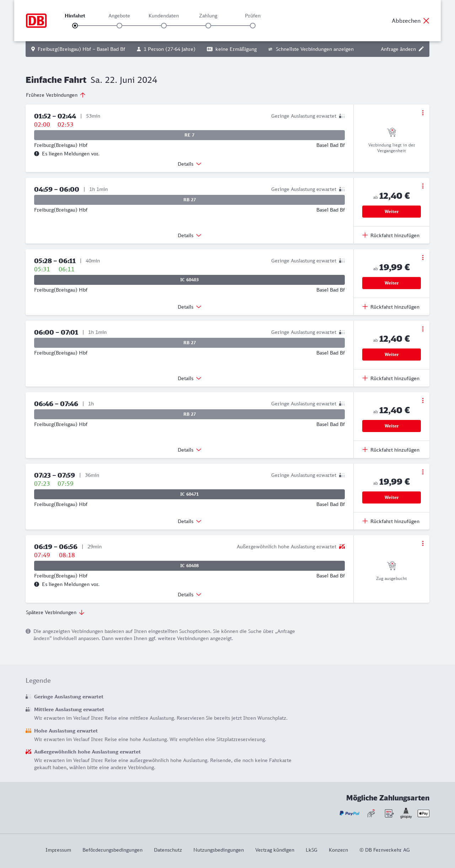
Task: Click the DB logo
Action: [x=36, y=21]
